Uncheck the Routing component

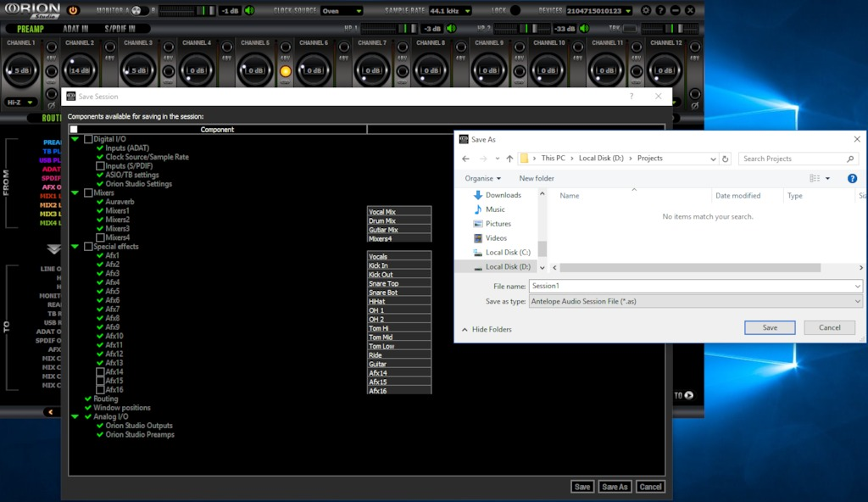[88, 399]
